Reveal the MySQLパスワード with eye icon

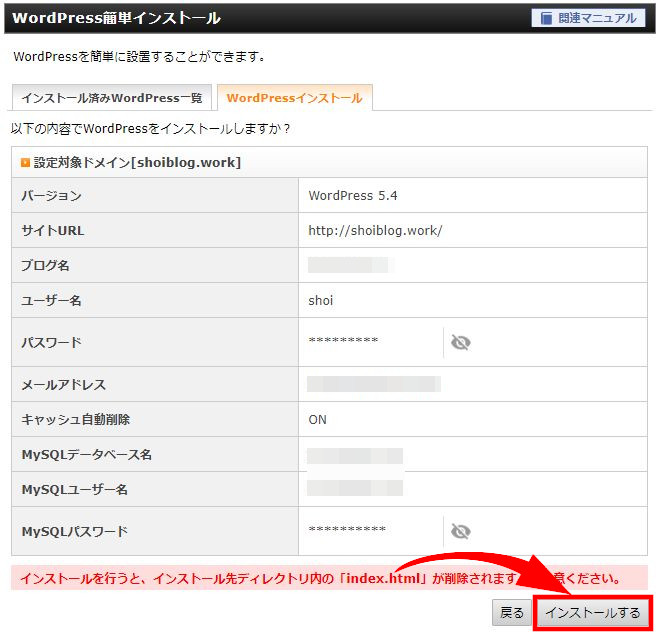click(x=461, y=531)
